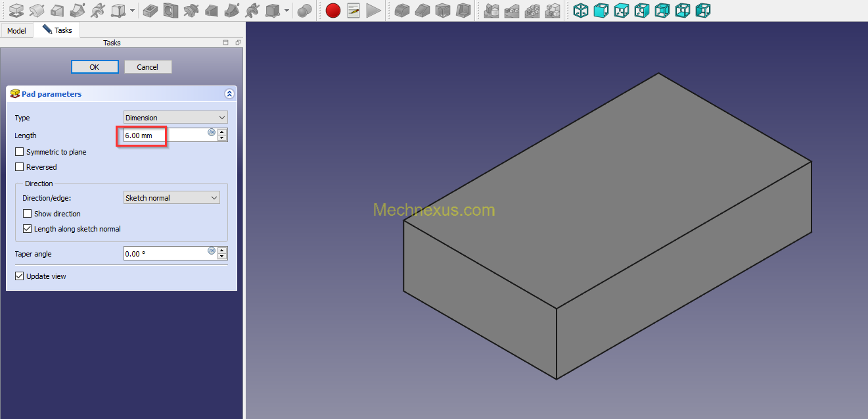868x419 pixels.
Task: Open the Additive primitive dropdown arrow
Action: click(132, 11)
